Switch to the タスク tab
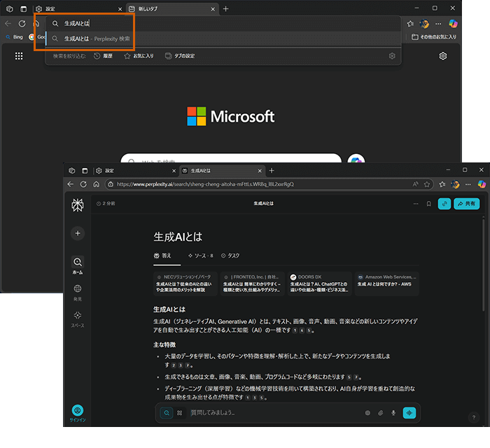 tap(230, 255)
